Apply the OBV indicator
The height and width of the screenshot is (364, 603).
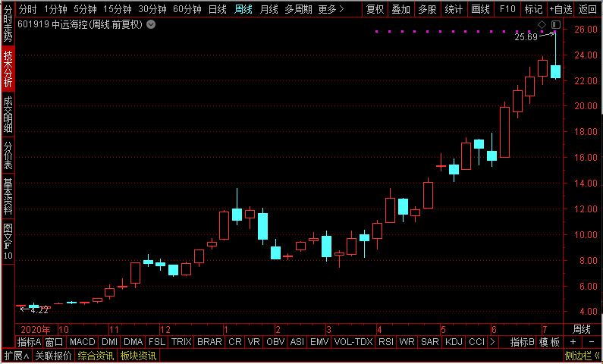tap(275, 342)
